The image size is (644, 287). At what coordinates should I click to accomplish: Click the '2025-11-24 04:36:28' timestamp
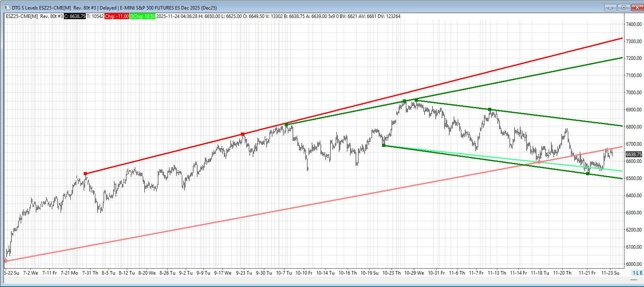coord(177,16)
